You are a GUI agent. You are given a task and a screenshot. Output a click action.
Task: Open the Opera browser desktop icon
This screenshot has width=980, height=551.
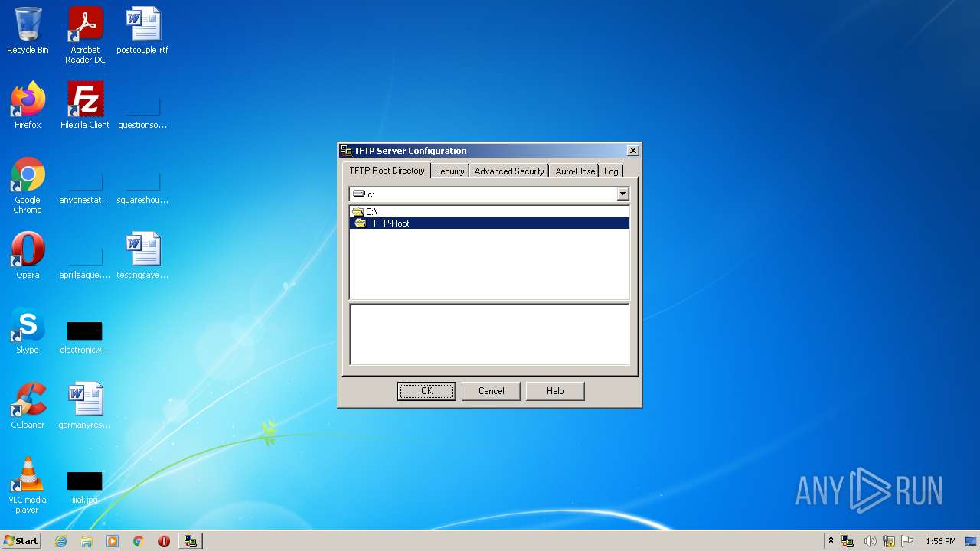click(28, 256)
